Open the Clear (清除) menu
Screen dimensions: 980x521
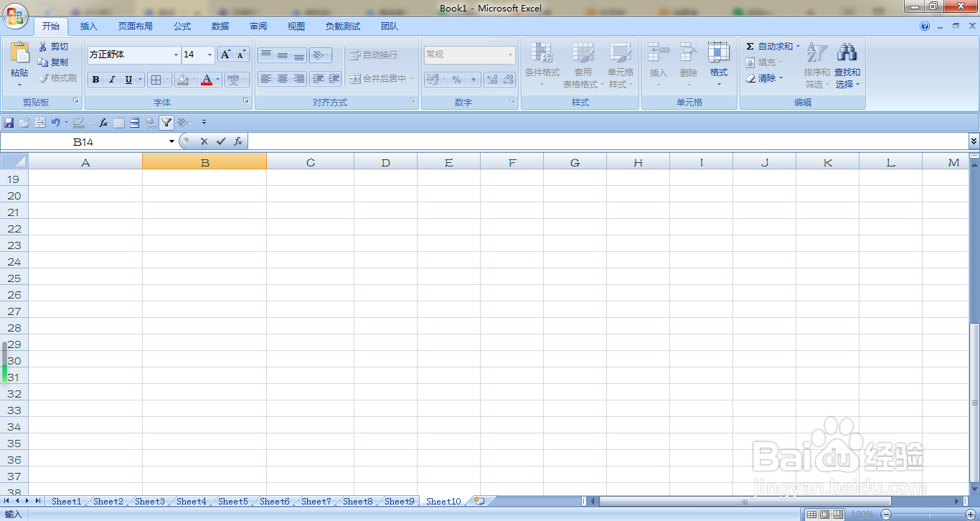pyautogui.click(x=763, y=78)
